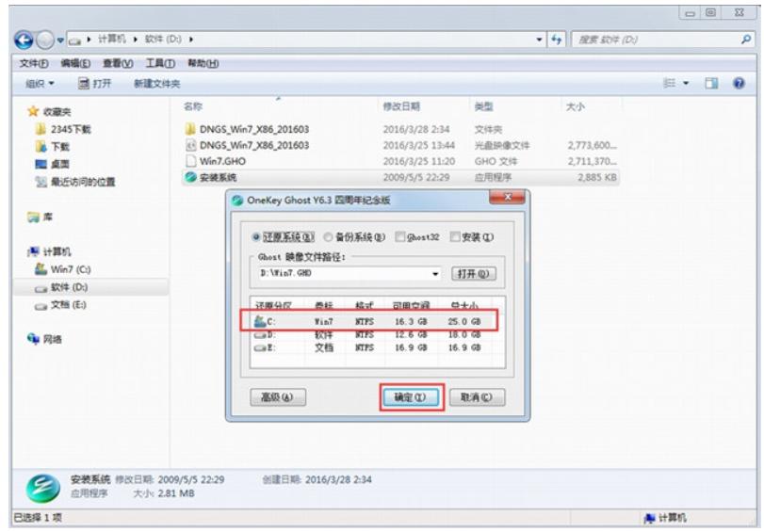Click the Explorer back arrow button
764x532 pixels.
(24, 40)
